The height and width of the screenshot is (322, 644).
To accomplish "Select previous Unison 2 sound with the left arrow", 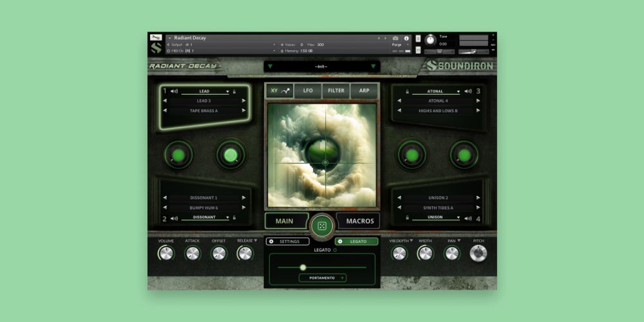I will coord(399,198).
